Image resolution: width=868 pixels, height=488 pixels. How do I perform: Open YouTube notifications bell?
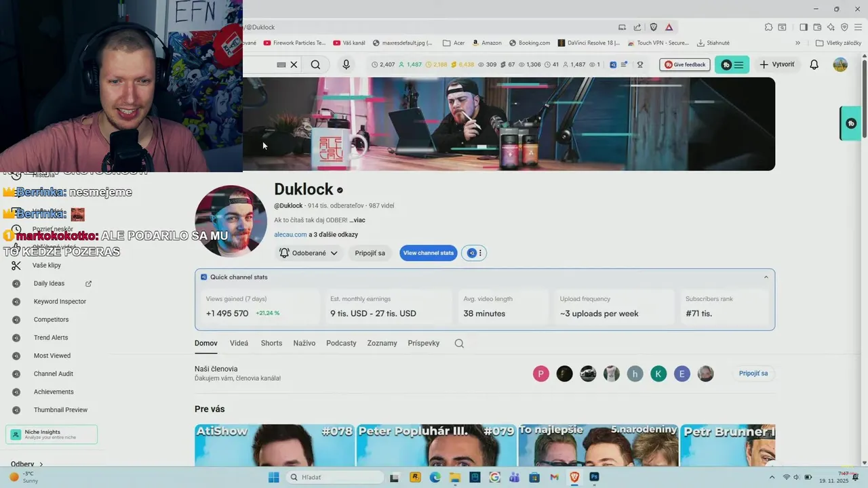point(814,64)
